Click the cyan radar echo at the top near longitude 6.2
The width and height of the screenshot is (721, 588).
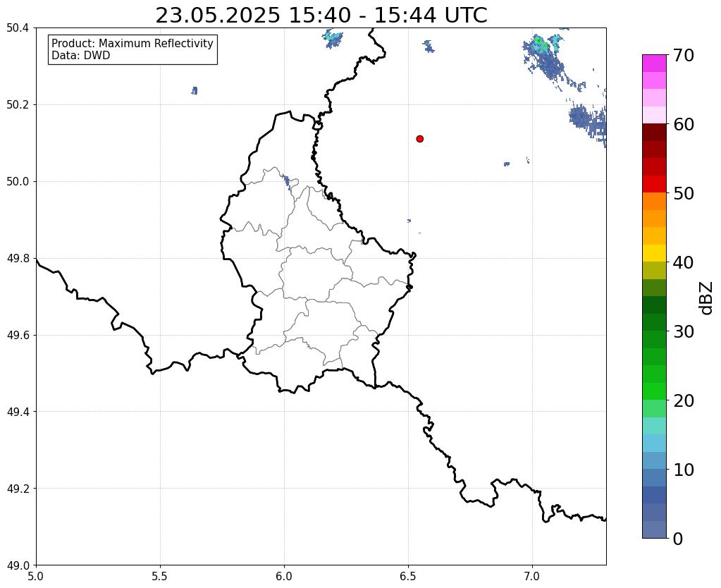point(332,39)
